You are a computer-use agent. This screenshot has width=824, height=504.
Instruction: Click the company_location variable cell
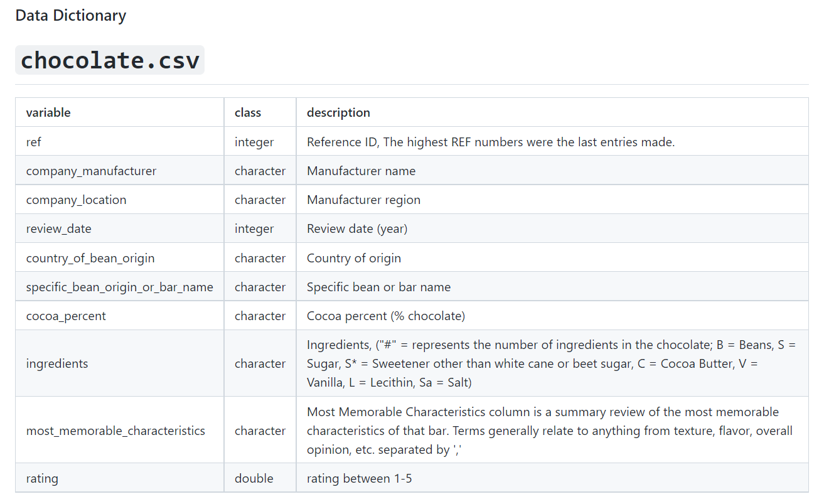[x=76, y=200]
